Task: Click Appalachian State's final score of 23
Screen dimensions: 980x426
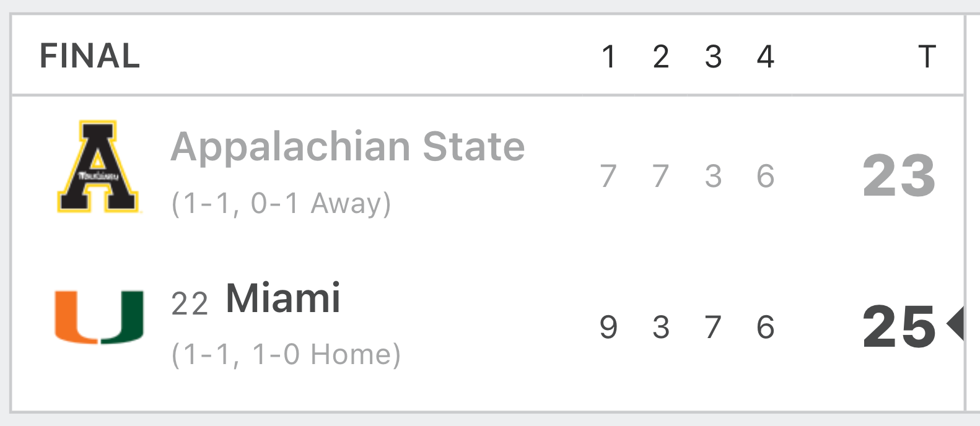Action: pos(898,176)
